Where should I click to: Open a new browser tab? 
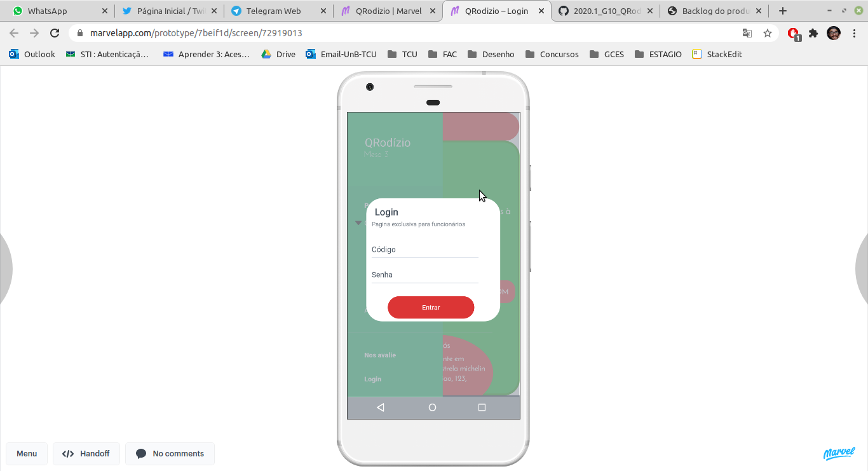(783, 11)
